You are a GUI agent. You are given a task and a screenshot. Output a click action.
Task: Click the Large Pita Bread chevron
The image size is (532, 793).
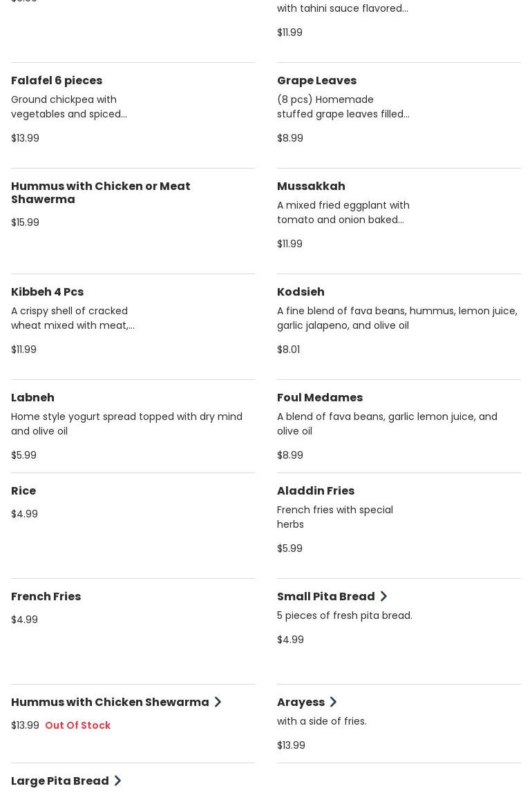117,781
